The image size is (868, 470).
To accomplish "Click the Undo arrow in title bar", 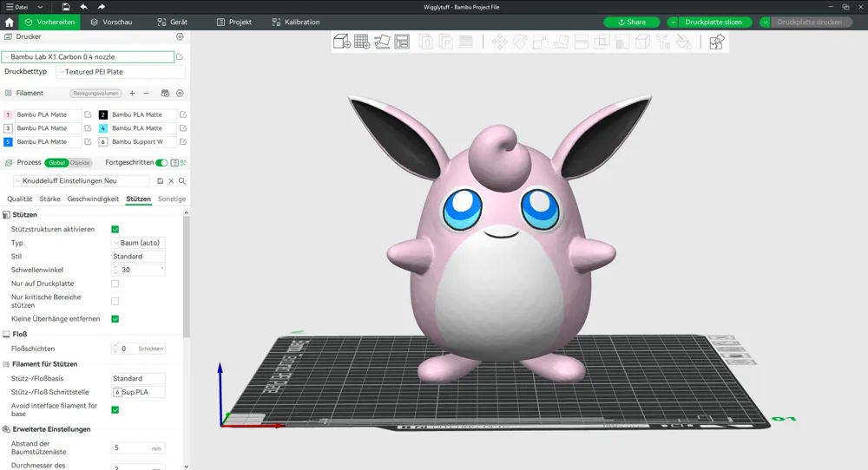I will [x=83, y=7].
